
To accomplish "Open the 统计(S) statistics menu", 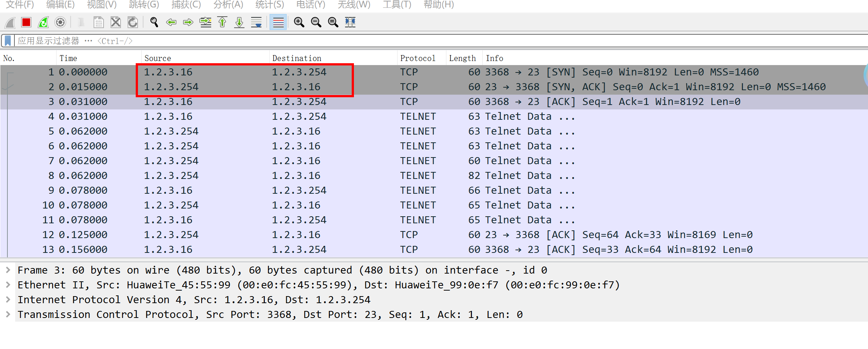I will coord(269,5).
